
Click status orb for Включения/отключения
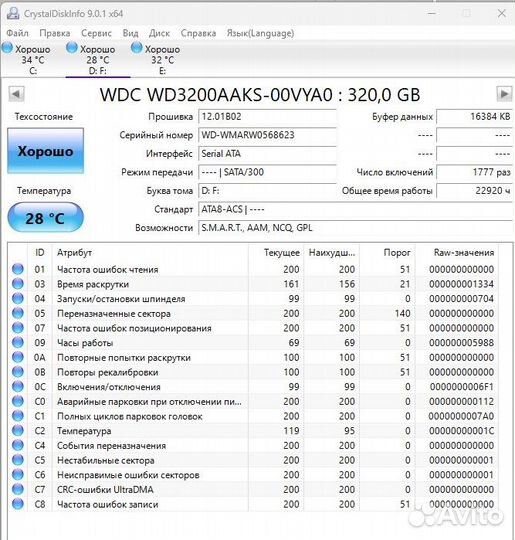(18, 386)
